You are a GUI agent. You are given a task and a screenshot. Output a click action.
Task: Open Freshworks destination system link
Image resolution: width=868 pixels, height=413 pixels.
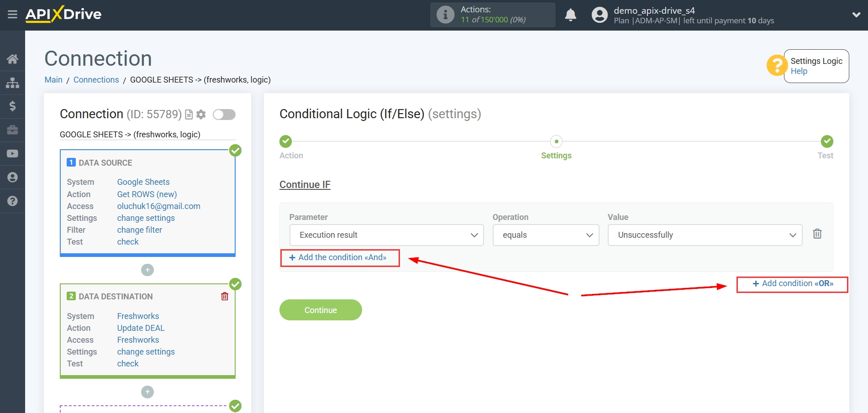coord(138,316)
